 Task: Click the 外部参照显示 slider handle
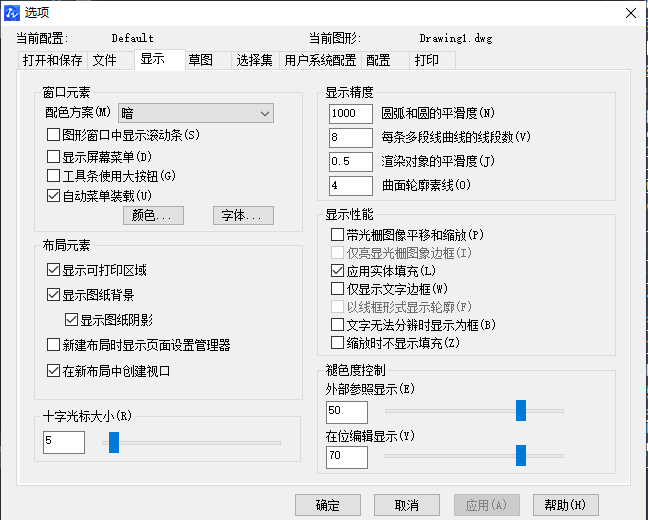tap(521, 411)
